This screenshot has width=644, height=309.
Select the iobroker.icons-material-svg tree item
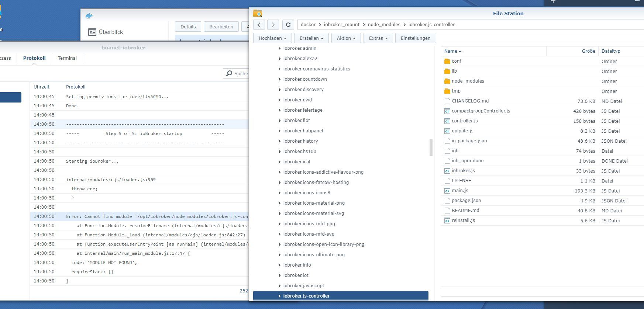click(x=314, y=213)
